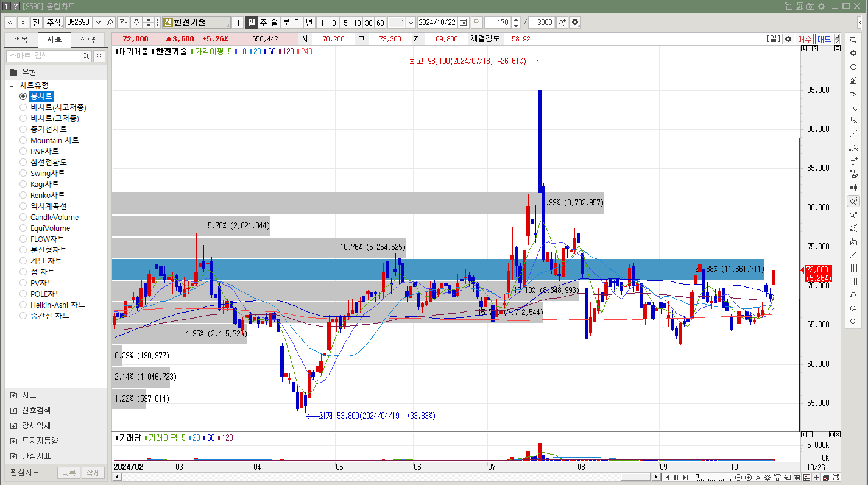The height and width of the screenshot is (485, 868).
Task: Switch to the 전략 tab
Action: 88,40
